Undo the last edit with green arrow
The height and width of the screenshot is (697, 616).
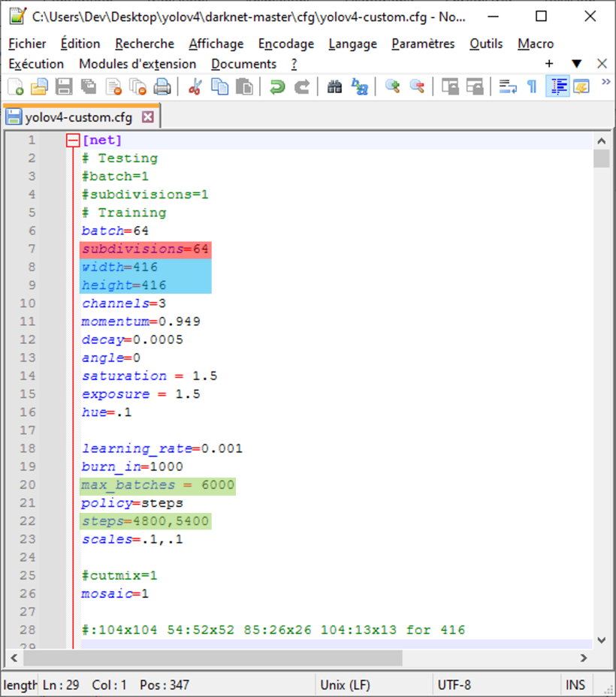[x=277, y=86]
